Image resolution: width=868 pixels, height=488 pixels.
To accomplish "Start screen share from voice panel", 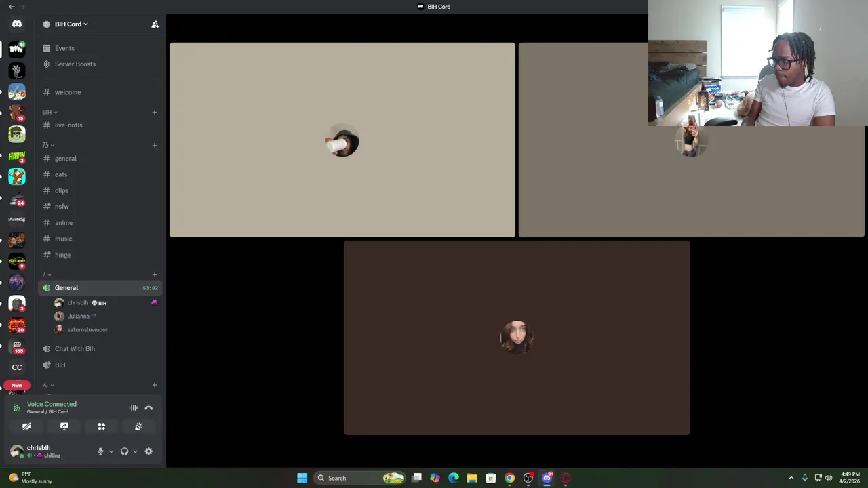I will (64, 426).
